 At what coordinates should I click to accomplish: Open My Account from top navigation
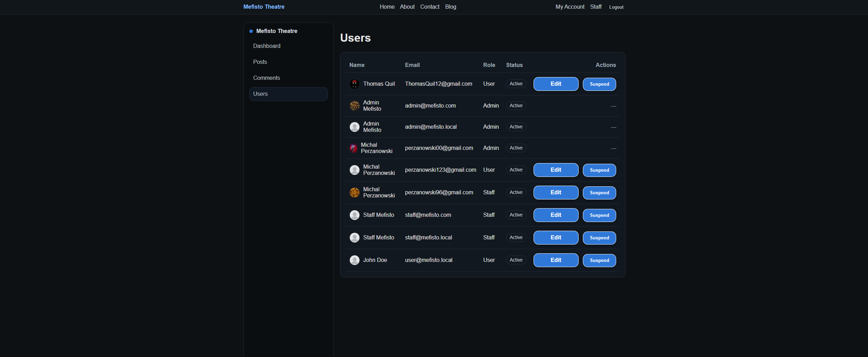click(x=570, y=7)
